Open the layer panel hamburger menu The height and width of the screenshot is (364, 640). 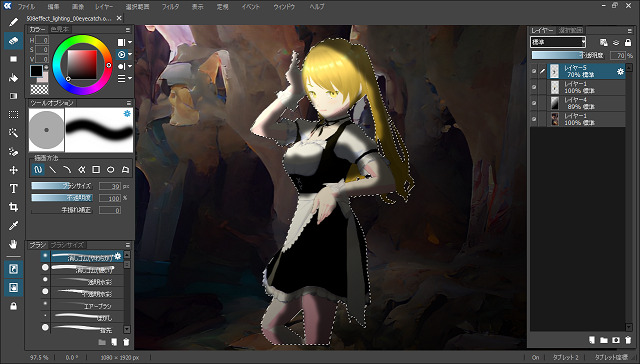pyautogui.click(x=629, y=31)
